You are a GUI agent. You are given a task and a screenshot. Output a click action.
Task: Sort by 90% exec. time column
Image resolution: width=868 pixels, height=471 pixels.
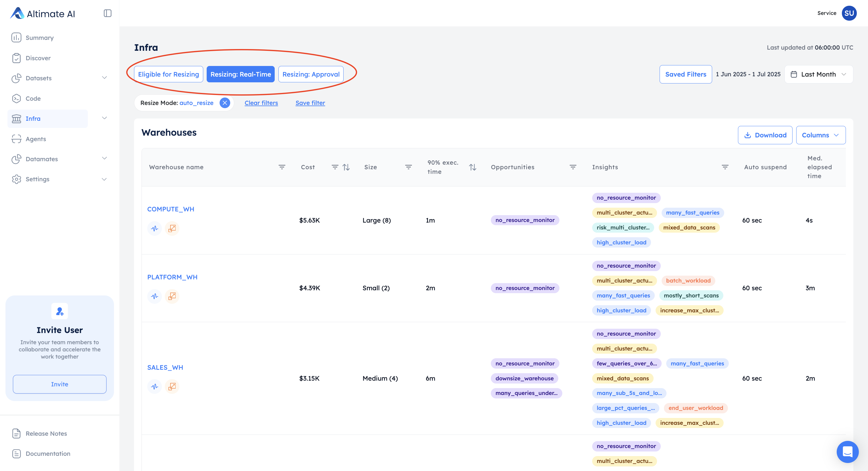pyautogui.click(x=472, y=167)
